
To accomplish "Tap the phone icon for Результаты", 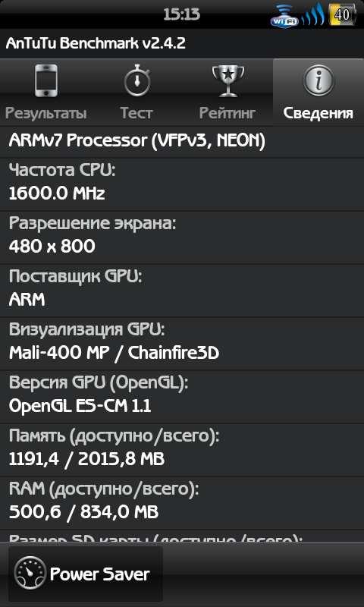I will [x=46, y=81].
